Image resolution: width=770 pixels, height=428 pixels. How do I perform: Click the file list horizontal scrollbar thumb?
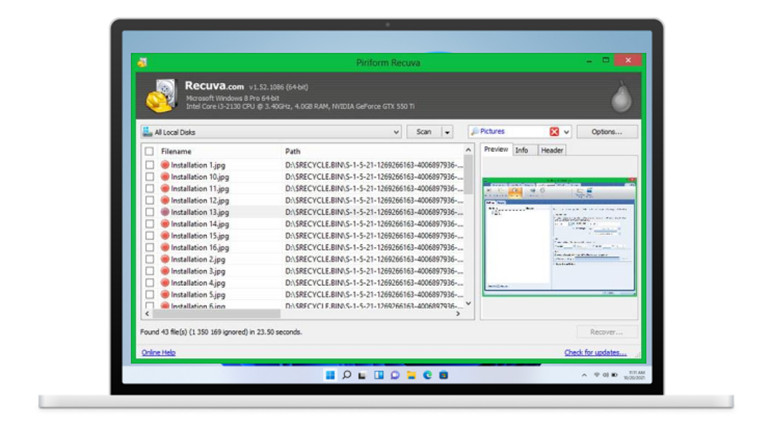click(216, 313)
